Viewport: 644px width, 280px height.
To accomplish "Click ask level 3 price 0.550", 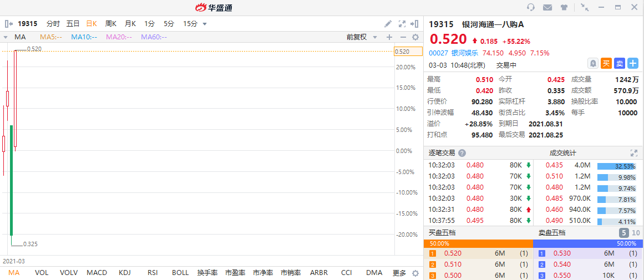I will tap(562, 276).
